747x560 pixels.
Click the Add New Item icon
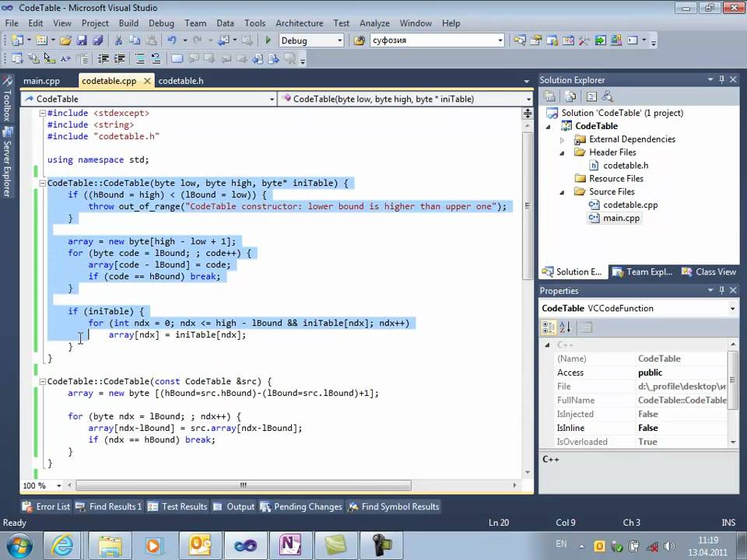tap(42, 40)
